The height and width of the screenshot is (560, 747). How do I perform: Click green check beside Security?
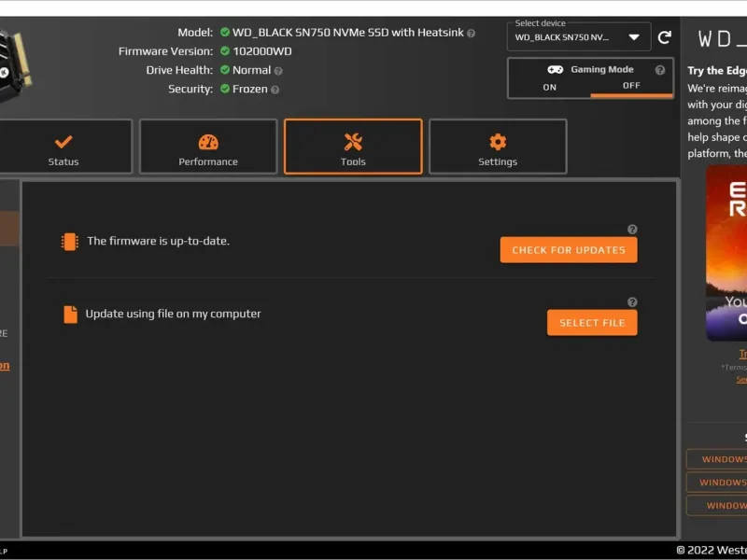(225, 89)
